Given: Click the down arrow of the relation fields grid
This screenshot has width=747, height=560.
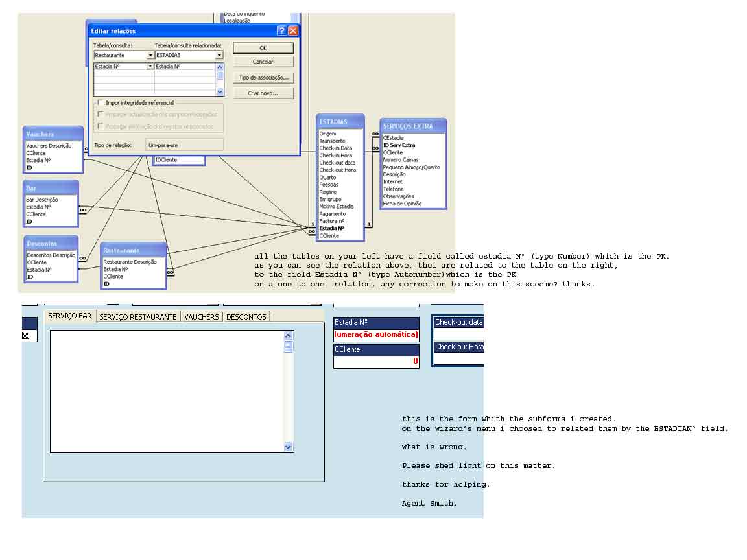Looking at the screenshot, I should click(220, 92).
